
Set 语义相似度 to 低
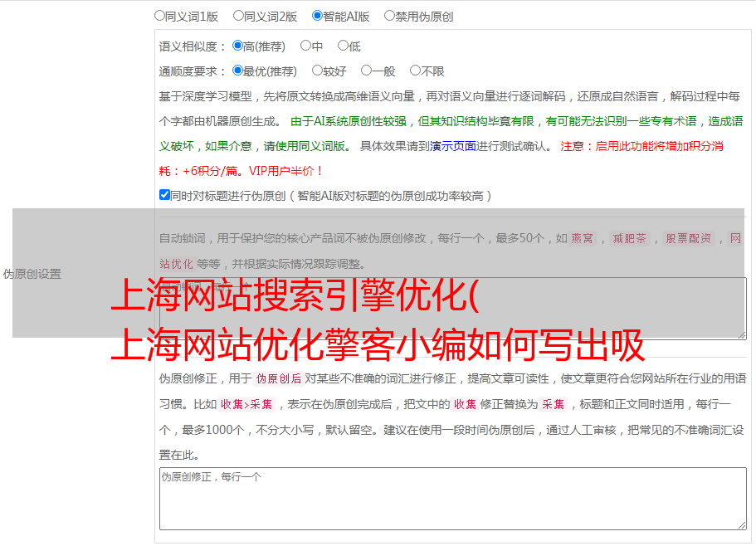[343, 46]
